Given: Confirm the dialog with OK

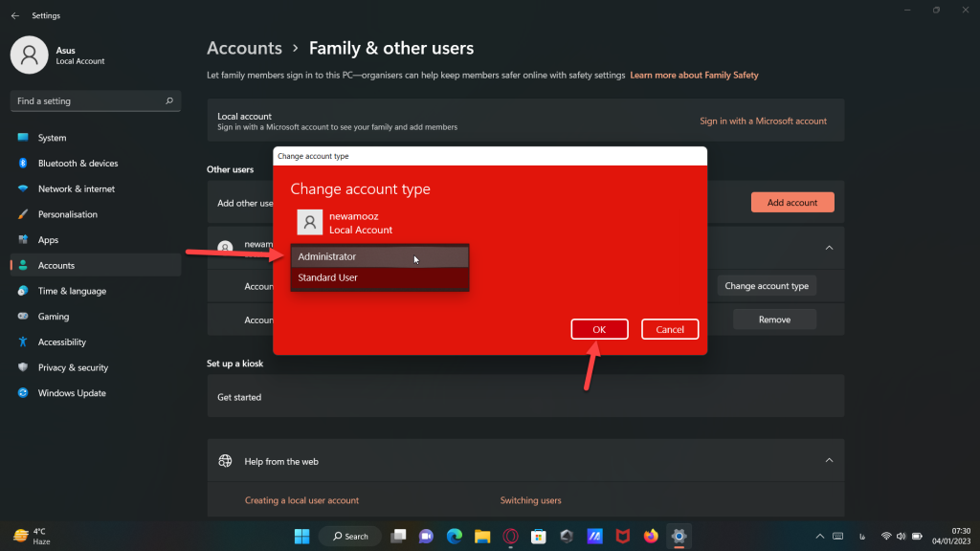Looking at the screenshot, I should click(599, 329).
